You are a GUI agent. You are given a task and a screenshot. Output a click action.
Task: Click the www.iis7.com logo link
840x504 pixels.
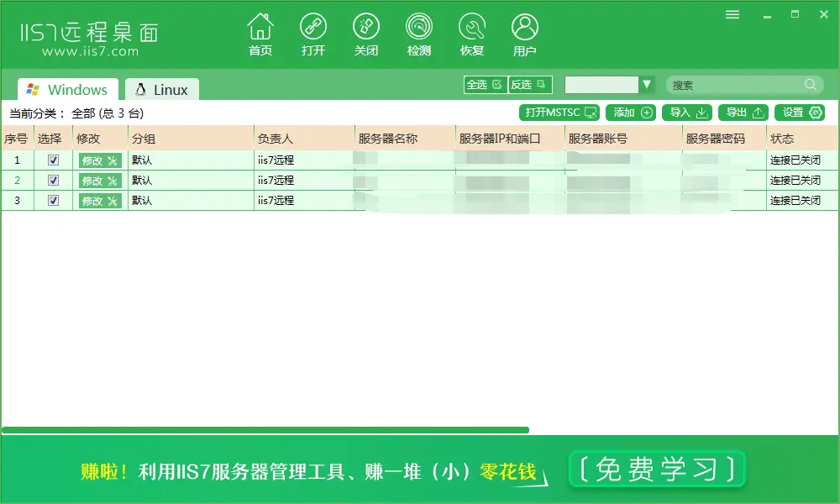point(90,51)
